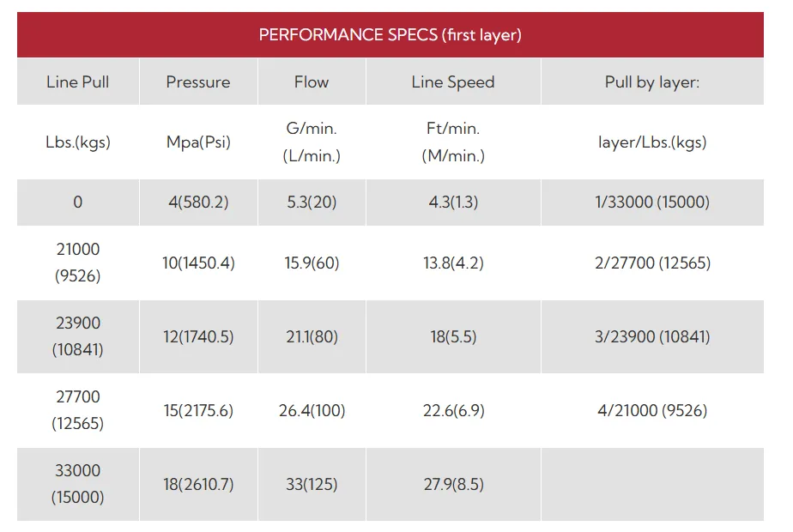Image resolution: width=793 pixels, height=532 pixels.
Task: Click the Mpa(Psi) units cell
Action: [198, 142]
